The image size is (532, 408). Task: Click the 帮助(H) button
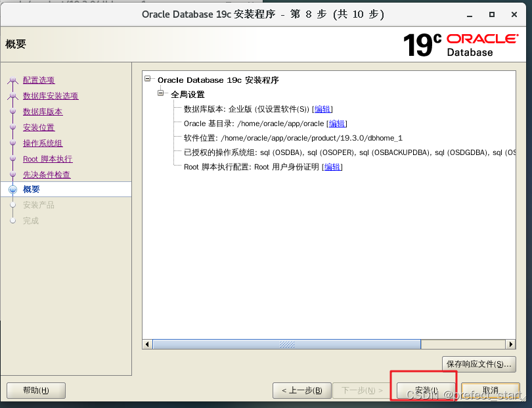pos(36,390)
